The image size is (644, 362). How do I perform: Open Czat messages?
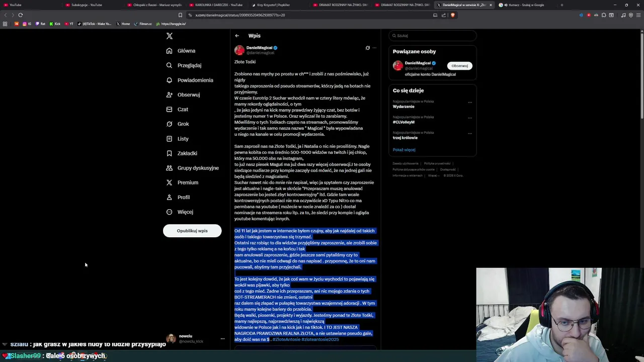(x=177, y=109)
